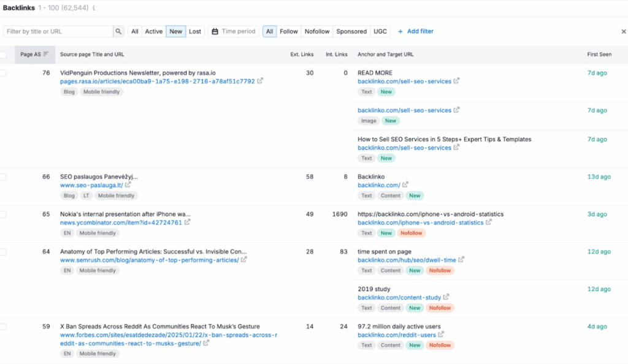Image resolution: width=628 pixels, height=364 pixels.
Task: Click the info icon next to Backlinks count
Action: tap(94, 8)
